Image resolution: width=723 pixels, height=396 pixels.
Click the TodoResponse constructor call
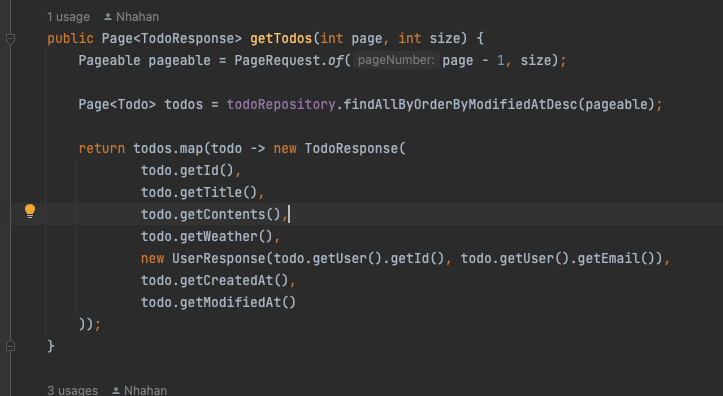click(x=351, y=148)
